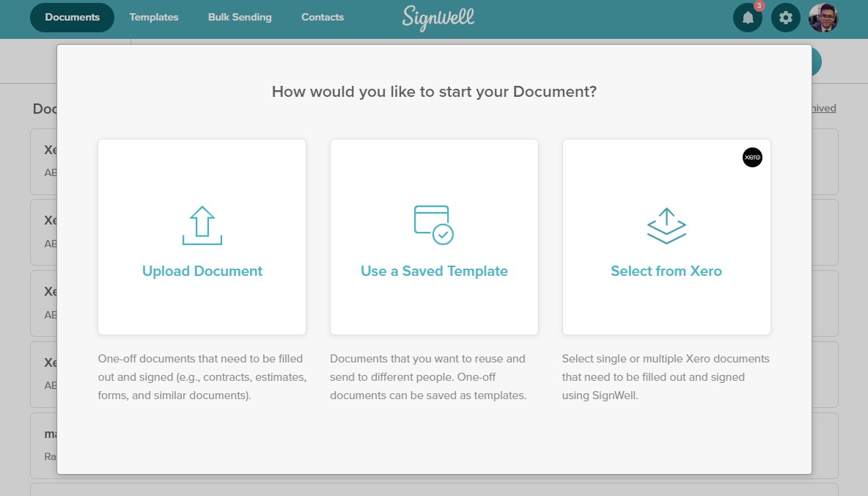Click the black Xero logo badge
The image size is (868, 496).
pyautogui.click(x=752, y=158)
